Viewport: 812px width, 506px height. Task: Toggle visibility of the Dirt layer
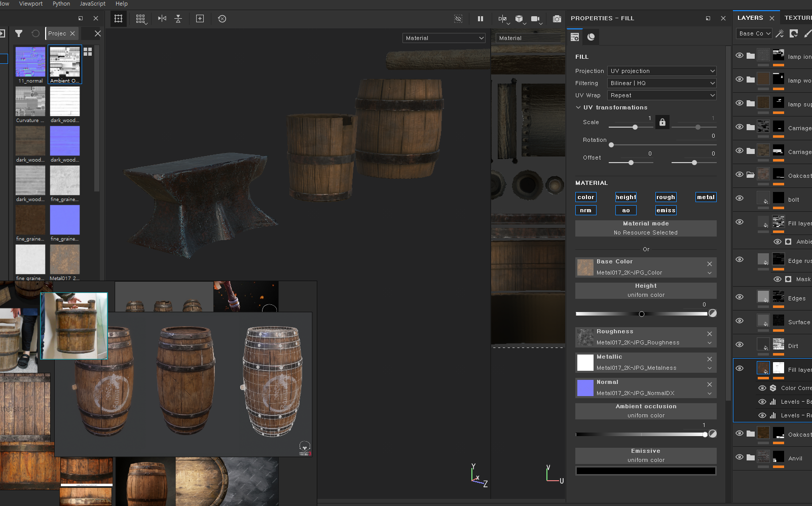click(x=740, y=345)
